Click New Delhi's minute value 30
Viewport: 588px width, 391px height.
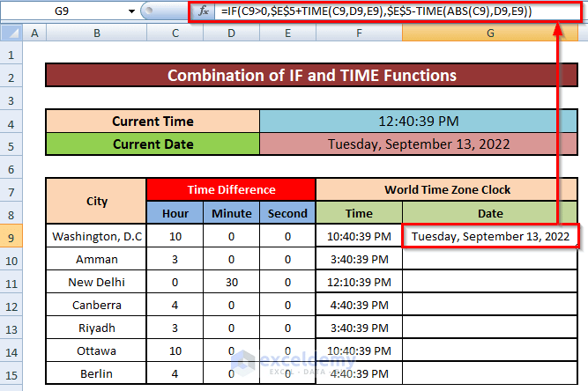tap(231, 282)
